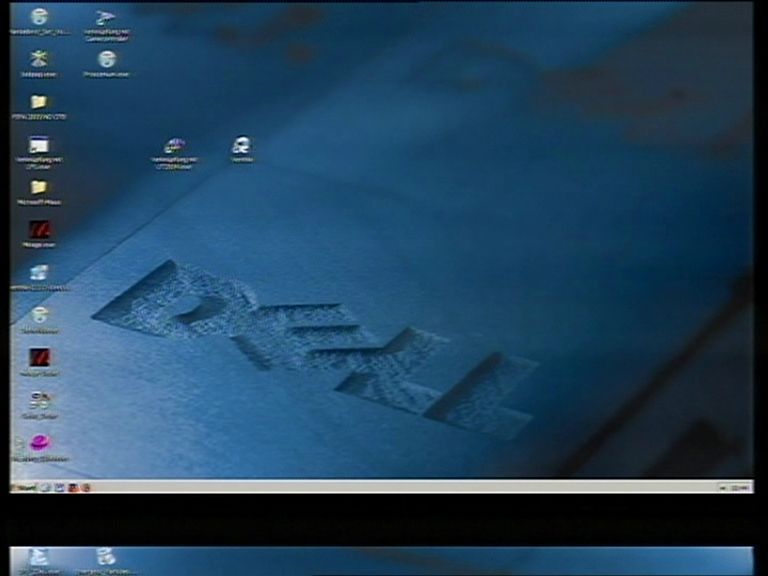The image size is (768, 576).
Task: Select the green and yellow crossed-figure icon
Action: tap(39, 59)
